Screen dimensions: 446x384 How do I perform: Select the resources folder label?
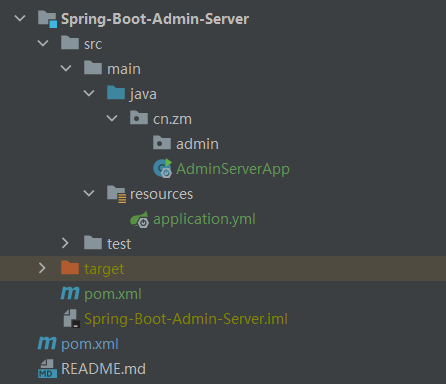pyautogui.click(x=161, y=194)
